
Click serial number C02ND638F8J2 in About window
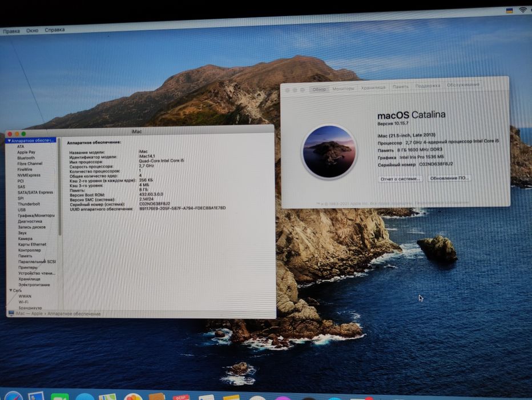436,164
